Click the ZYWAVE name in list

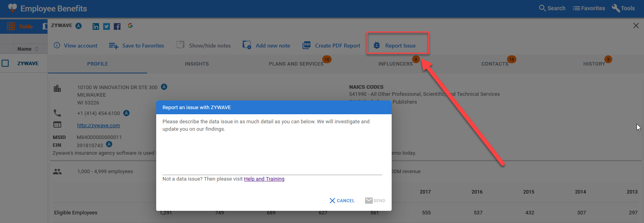point(28,64)
